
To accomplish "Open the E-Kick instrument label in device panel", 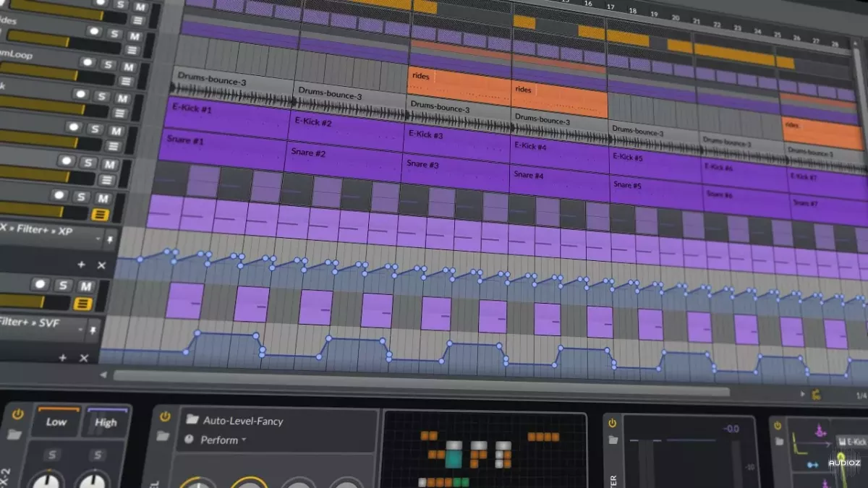I will coord(851,441).
